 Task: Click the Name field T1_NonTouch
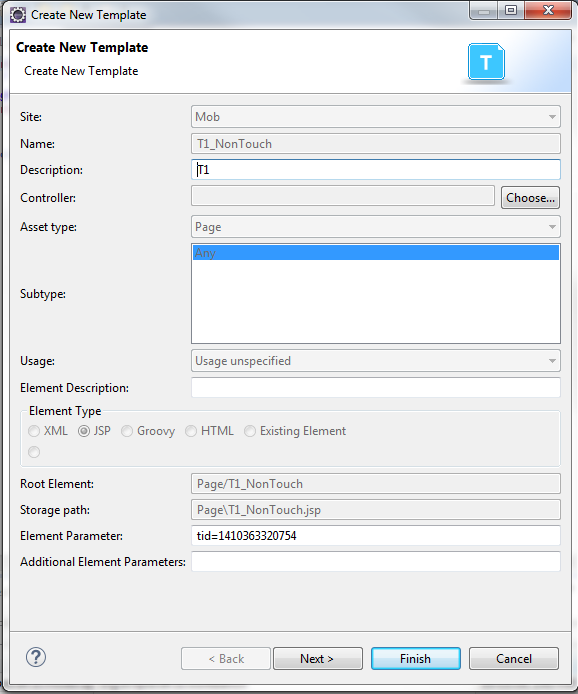376,144
